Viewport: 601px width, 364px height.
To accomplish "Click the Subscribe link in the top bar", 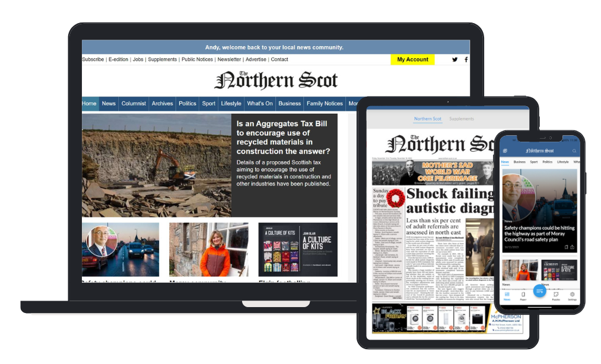I will click(93, 59).
